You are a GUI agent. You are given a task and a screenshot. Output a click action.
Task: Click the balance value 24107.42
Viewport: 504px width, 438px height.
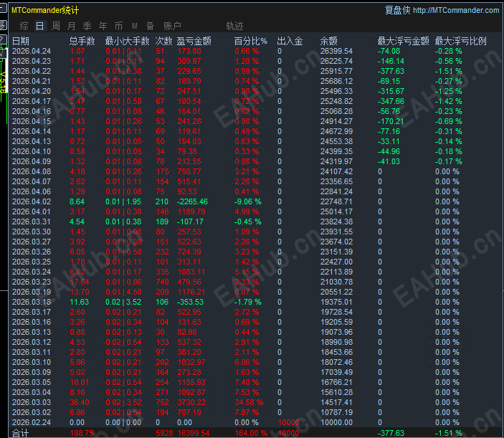coord(336,171)
